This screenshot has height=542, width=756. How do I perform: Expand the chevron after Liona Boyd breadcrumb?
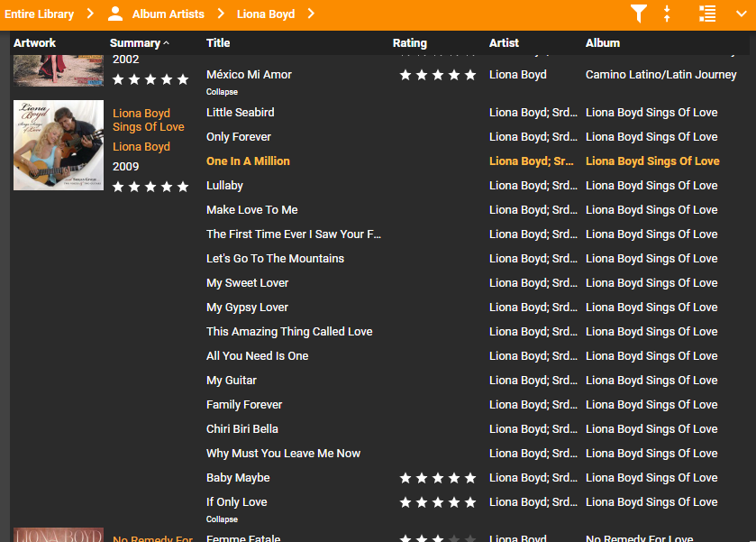tap(311, 14)
